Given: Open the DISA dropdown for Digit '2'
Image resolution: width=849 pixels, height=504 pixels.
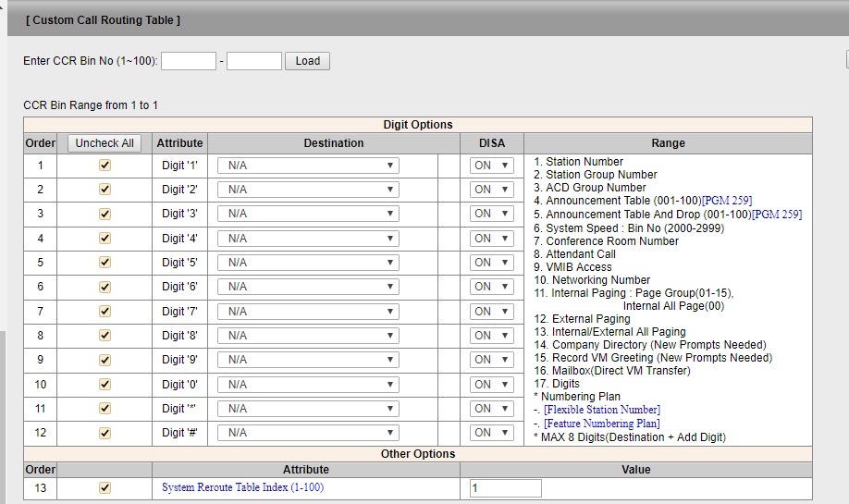Looking at the screenshot, I should coord(491,190).
